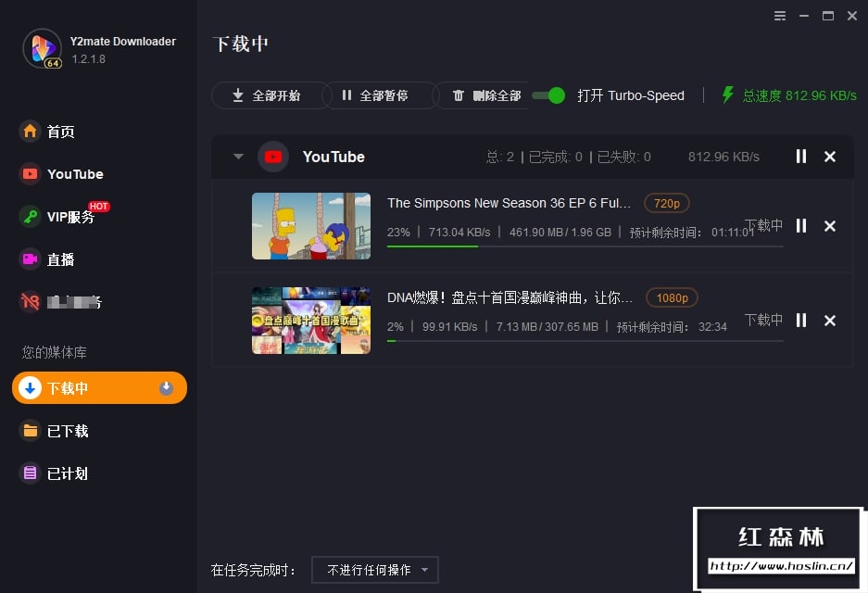Click the red YouTube group icon
This screenshot has width=868, height=593.
click(x=273, y=157)
